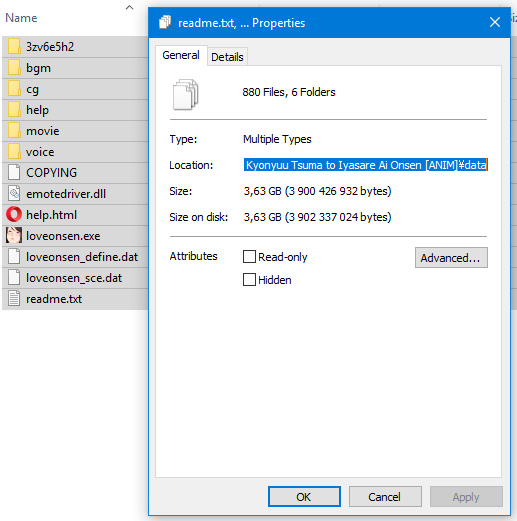Image resolution: width=517 pixels, height=521 pixels.
Task: Open the Advanced... attributes dialog
Action: click(451, 258)
